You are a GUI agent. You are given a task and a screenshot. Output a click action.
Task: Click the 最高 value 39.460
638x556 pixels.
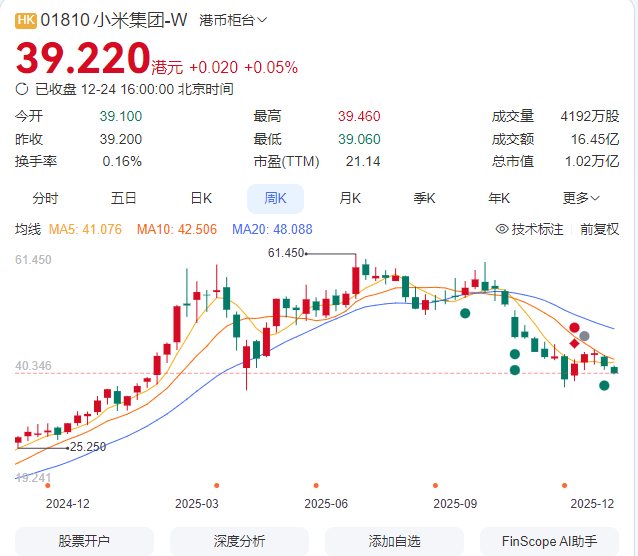(359, 116)
